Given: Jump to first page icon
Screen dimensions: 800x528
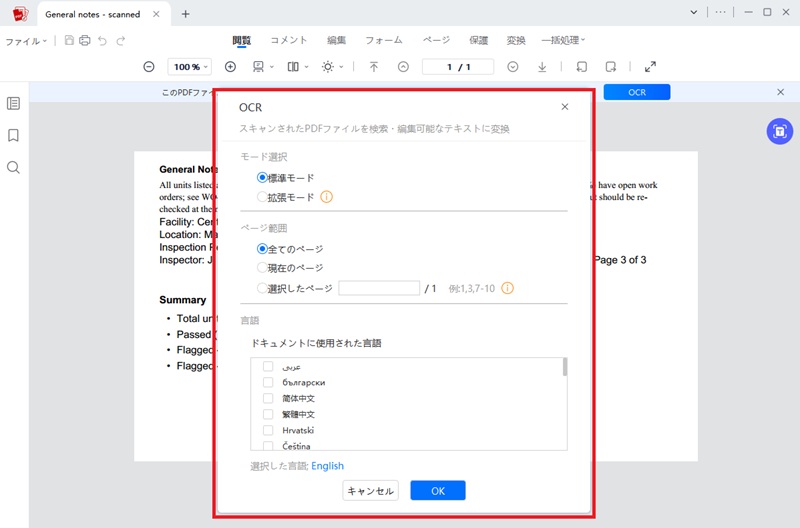Looking at the screenshot, I should [x=374, y=67].
